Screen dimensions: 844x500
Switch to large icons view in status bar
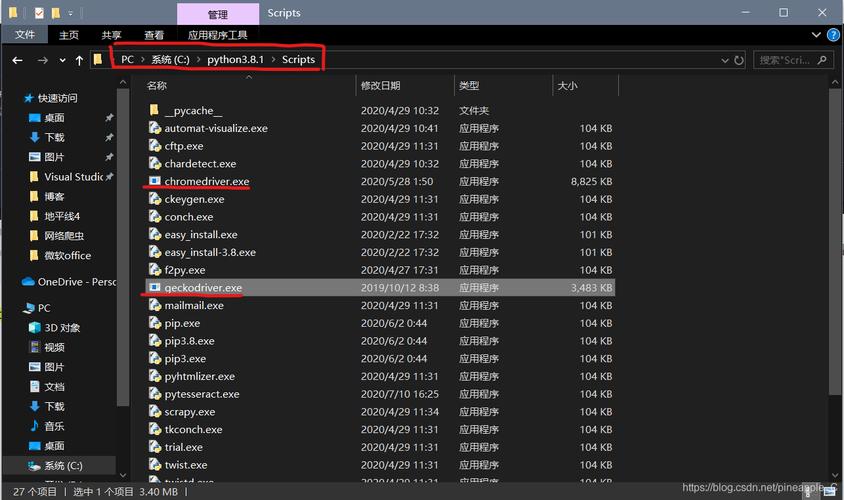(x=834, y=491)
